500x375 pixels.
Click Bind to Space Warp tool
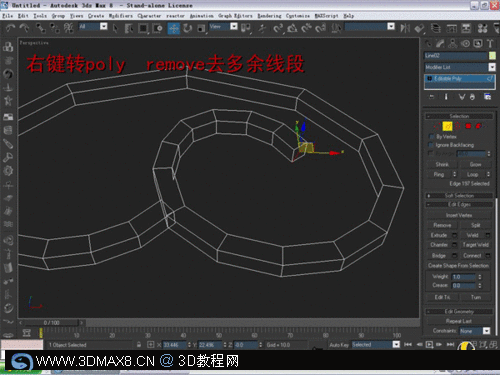(x=68, y=28)
